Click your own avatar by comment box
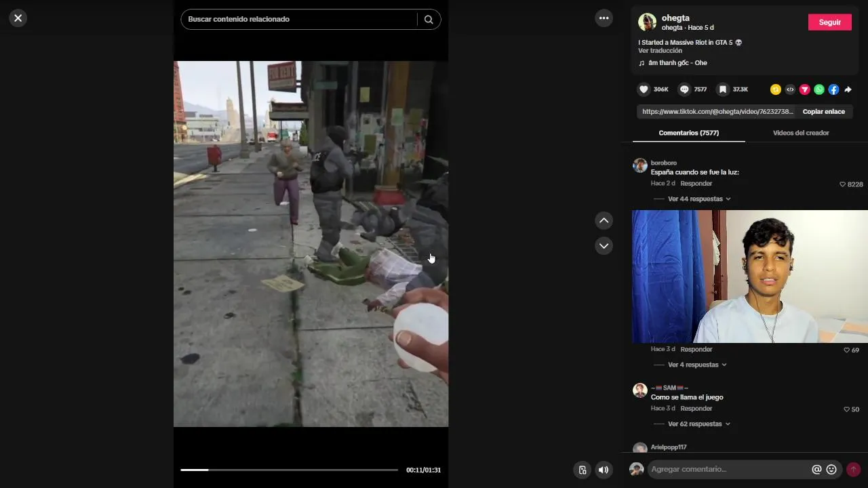868x488 pixels. click(636, 469)
